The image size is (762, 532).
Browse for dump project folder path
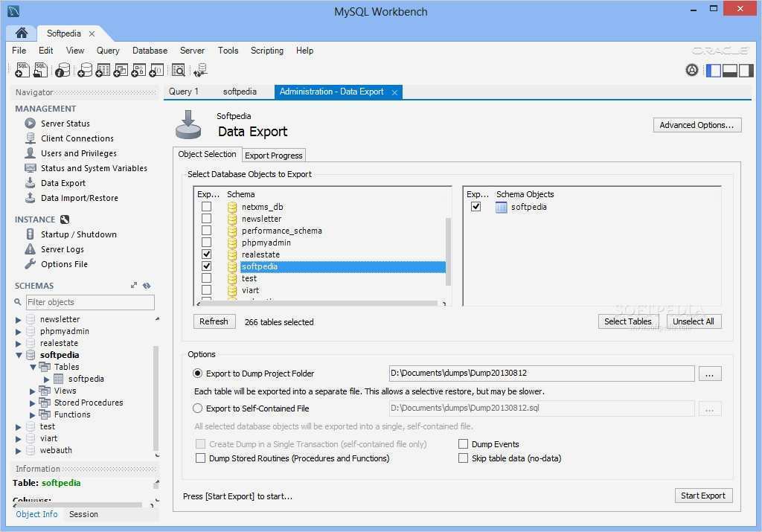(709, 374)
